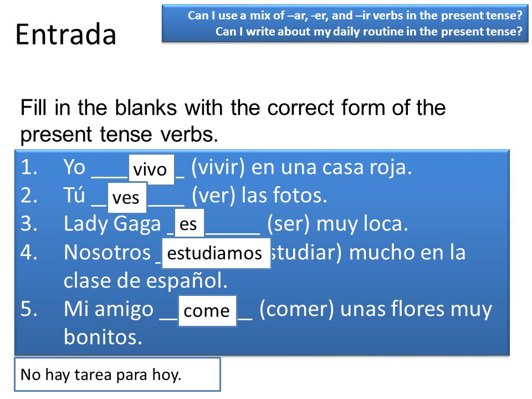The height and width of the screenshot is (399, 532).
Task: Click '(ser) muy loca' text
Action: (337, 224)
